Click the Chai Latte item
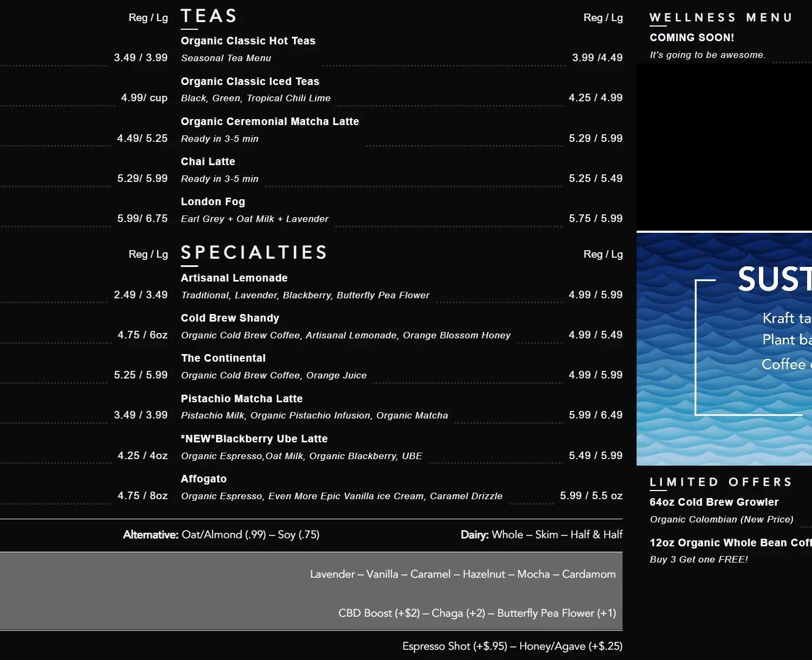This screenshot has width=812, height=660. tap(208, 161)
